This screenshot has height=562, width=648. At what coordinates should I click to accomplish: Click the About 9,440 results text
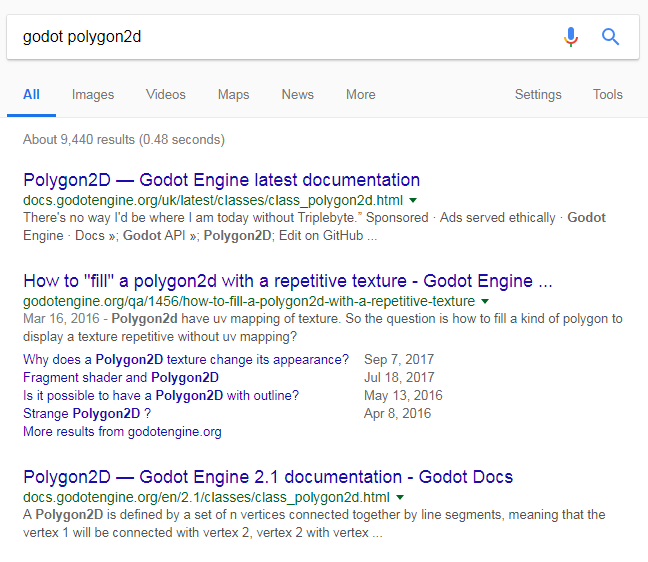124,140
